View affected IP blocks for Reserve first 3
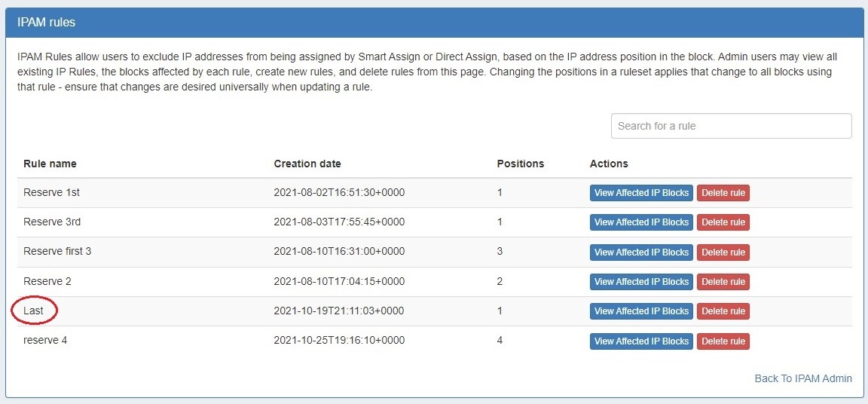The width and height of the screenshot is (868, 404). (641, 252)
